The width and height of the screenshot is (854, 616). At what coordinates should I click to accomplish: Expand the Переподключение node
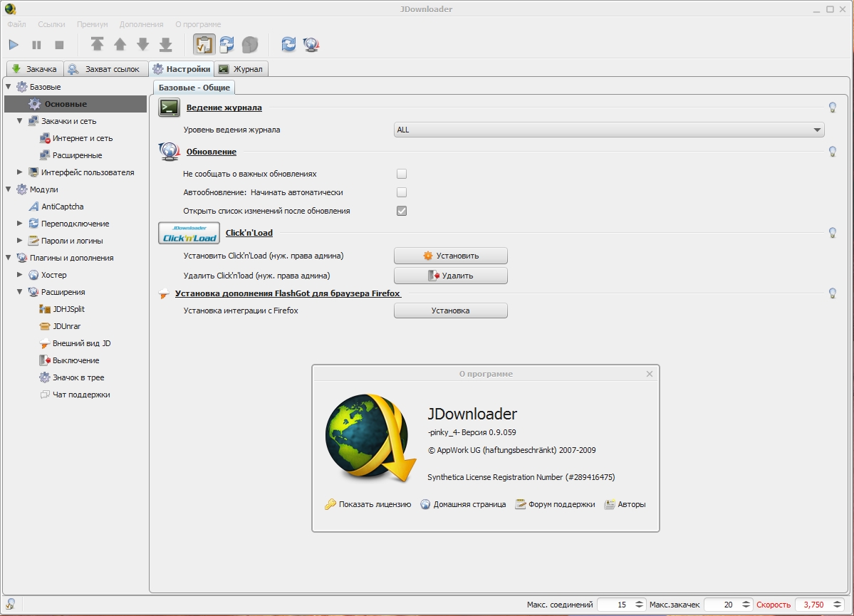tap(20, 224)
